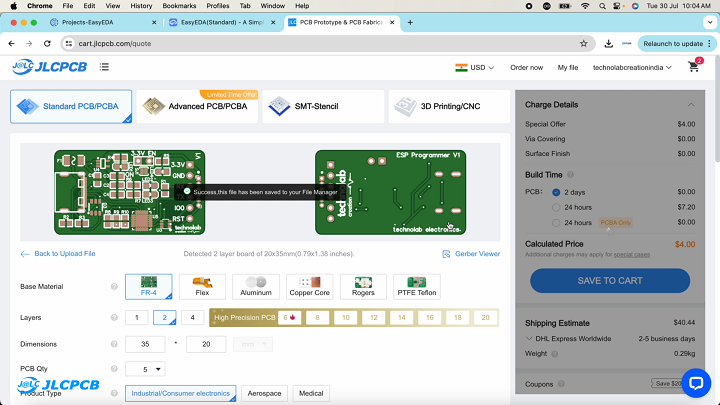Open the live chat bubble icon

696,383
